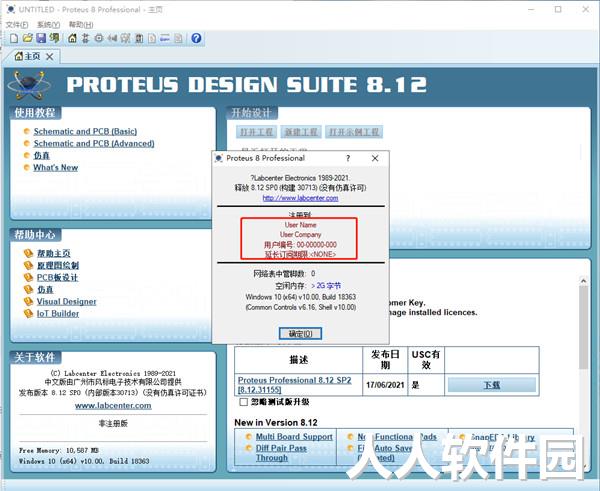
Task: Click the 'User Company' text in dialog
Action: pos(300,235)
